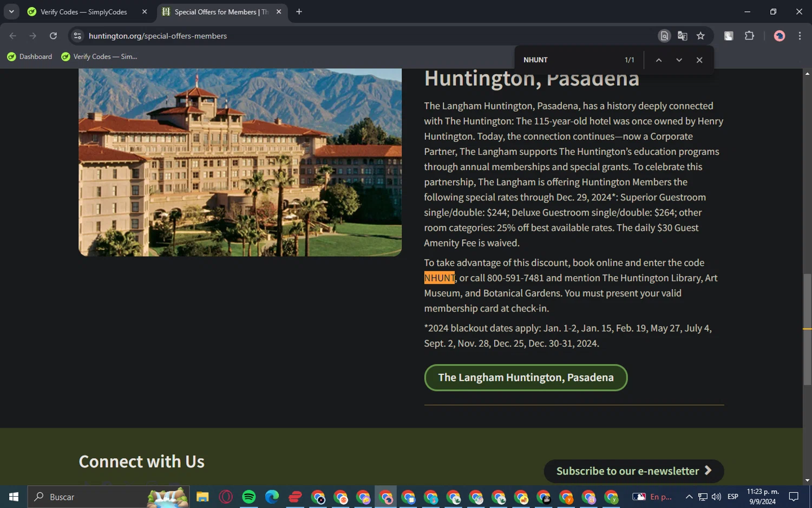Open Microsoft Edge from taskbar

click(272, 497)
